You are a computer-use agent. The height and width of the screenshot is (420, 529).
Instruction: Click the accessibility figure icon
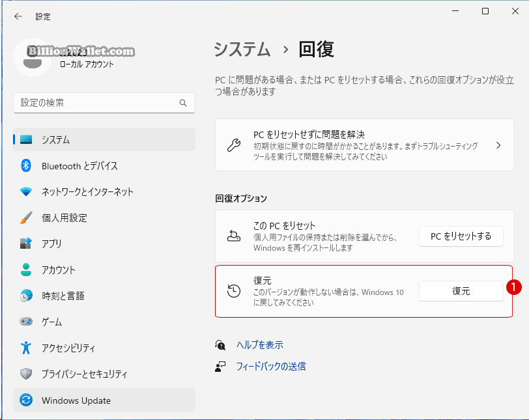(x=26, y=348)
